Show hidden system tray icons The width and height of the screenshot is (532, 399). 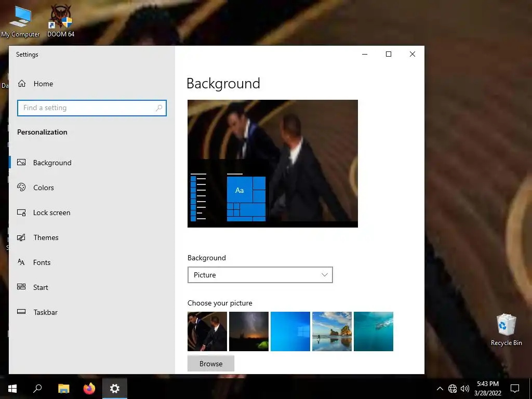pos(440,389)
